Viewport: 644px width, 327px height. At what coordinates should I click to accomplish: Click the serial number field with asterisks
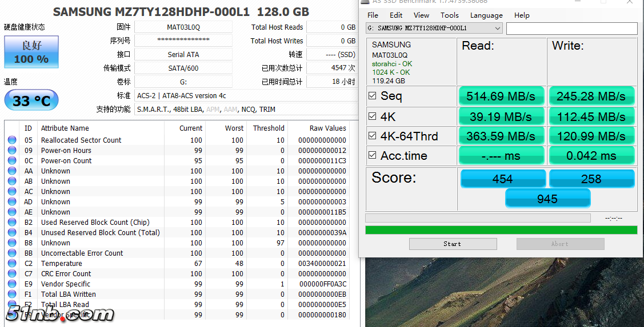[x=183, y=41]
